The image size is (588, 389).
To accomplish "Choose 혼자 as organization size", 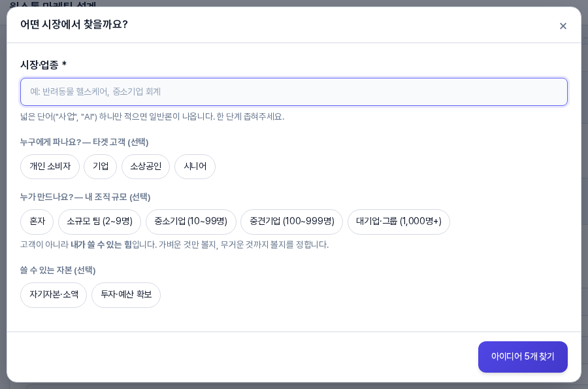I will coord(37,222).
